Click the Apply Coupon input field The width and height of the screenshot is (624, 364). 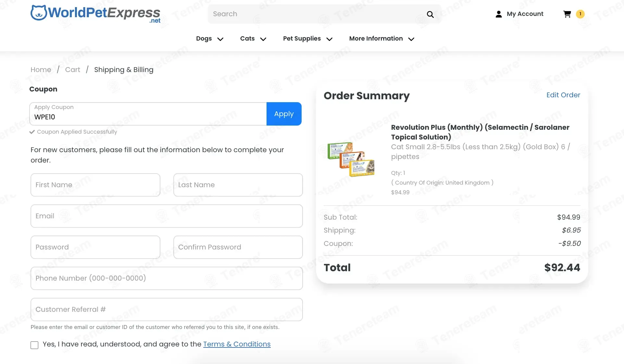(x=148, y=114)
